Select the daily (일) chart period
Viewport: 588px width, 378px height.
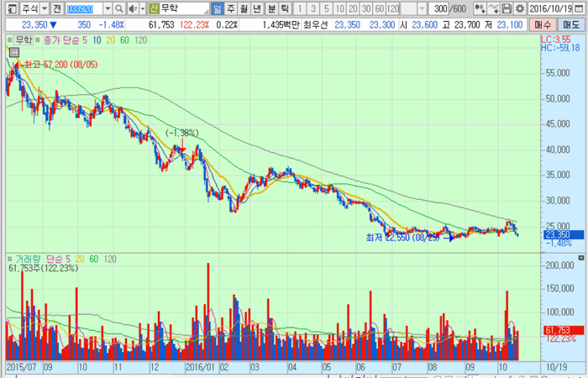pyautogui.click(x=218, y=8)
